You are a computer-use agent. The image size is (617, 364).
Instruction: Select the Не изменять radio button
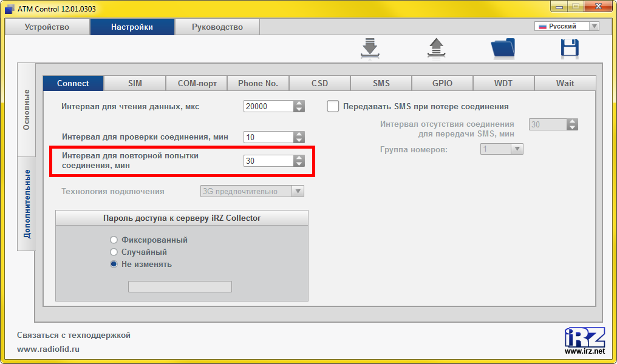(x=114, y=264)
